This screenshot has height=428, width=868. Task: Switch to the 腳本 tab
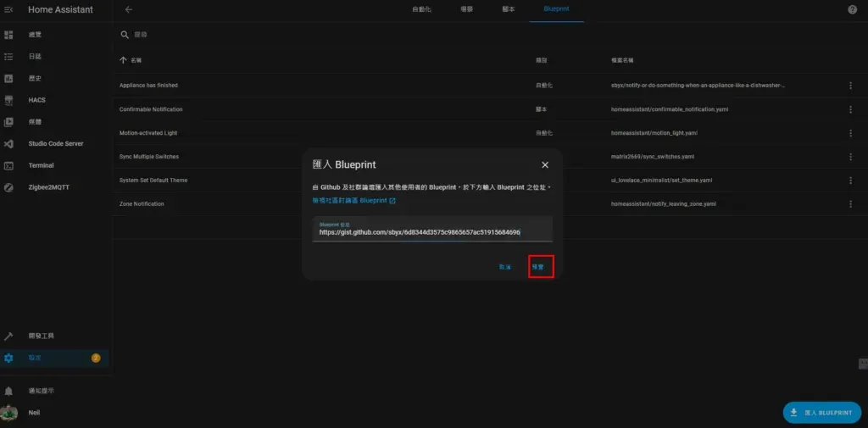click(509, 9)
